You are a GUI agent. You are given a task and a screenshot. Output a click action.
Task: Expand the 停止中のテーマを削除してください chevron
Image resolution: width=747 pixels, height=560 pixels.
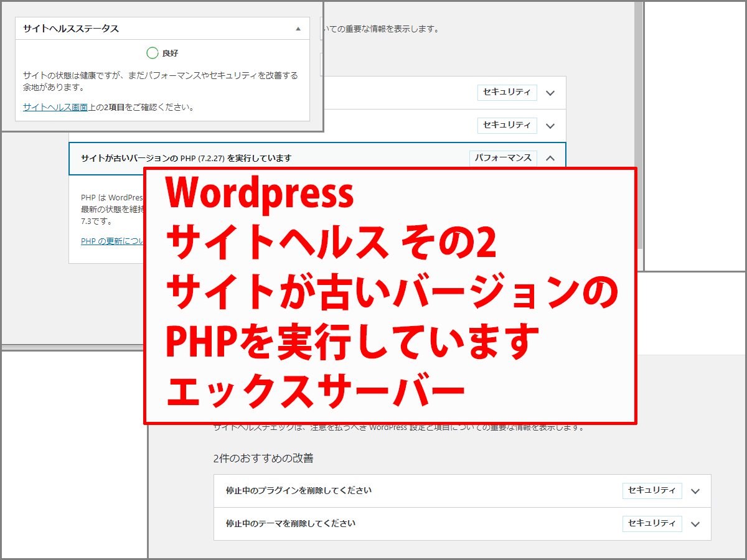[695, 524]
